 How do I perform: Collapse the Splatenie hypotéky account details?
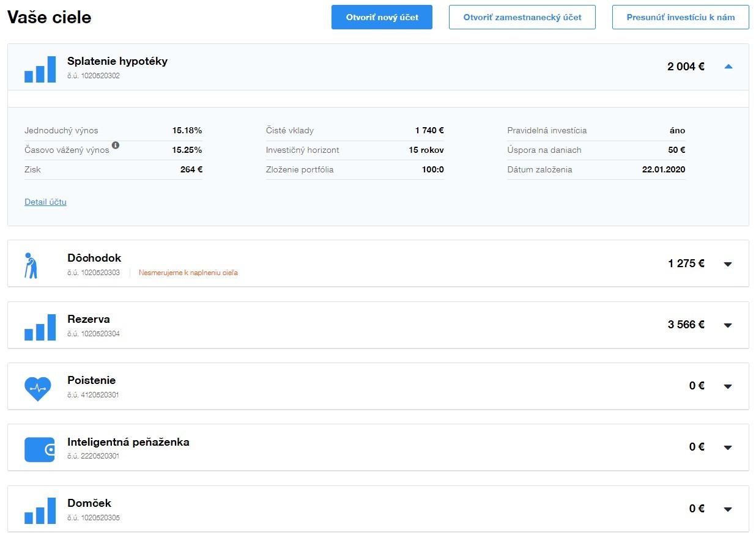pos(728,67)
